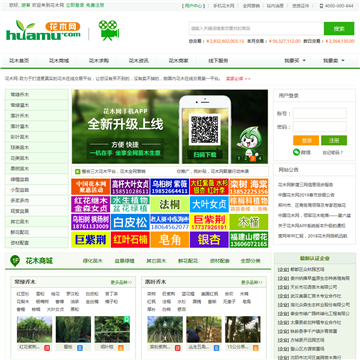The height and width of the screenshot is (360, 360).
Task: Switch to 绿化苗木 tab in 花木商城
Action: pyautogui.click(x=93, y=261)
